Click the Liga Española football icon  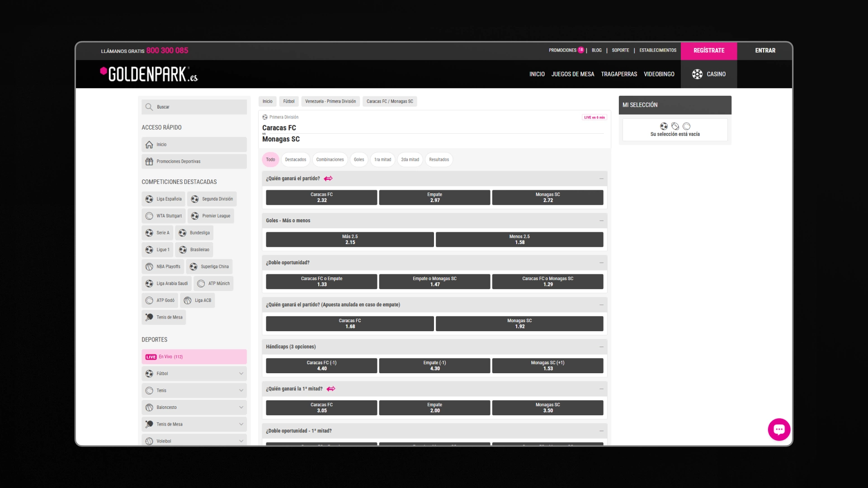point(149,199)
